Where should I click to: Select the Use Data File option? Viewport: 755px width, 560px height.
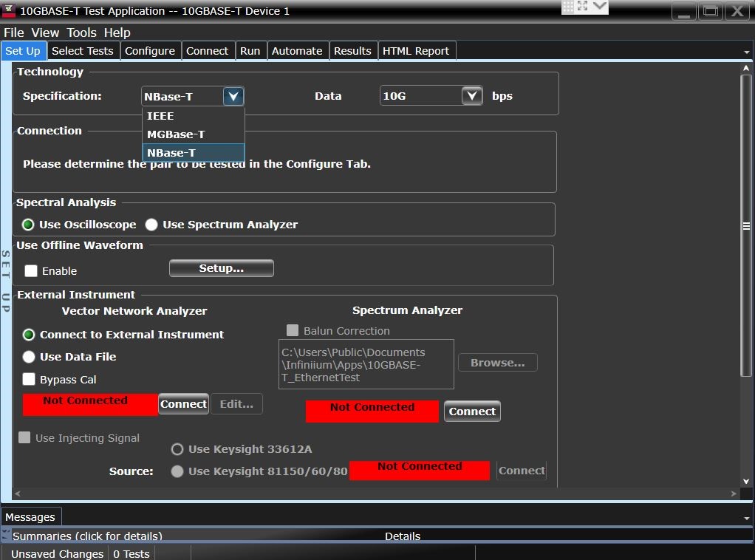(28, 357)
